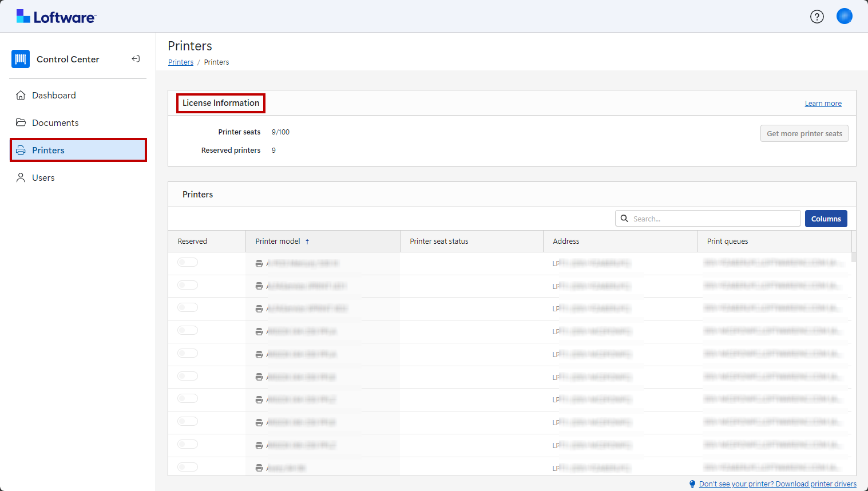This screenshot has width=868, height=491.
Task: Open the user profile avatar
Action: [x=844, y=16]
